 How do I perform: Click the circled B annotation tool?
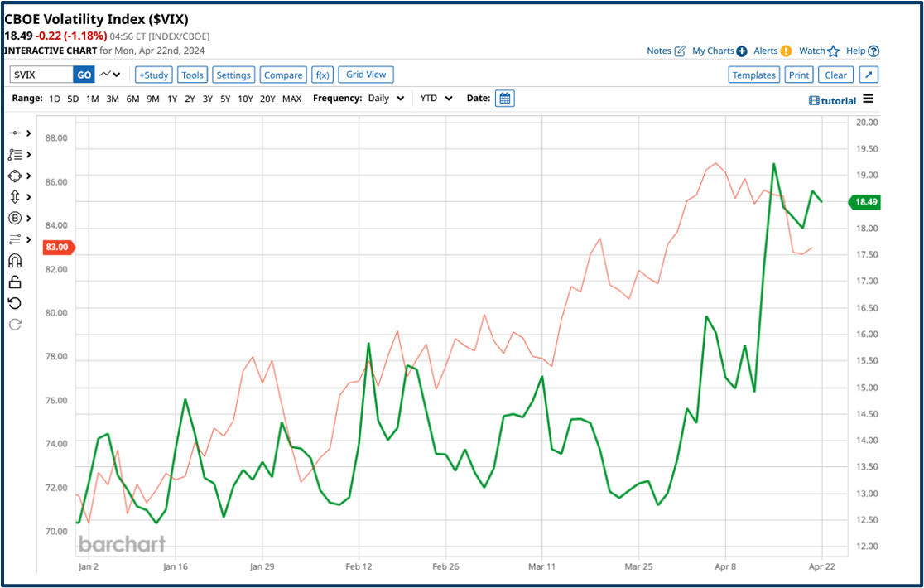[x=15, y=218]
